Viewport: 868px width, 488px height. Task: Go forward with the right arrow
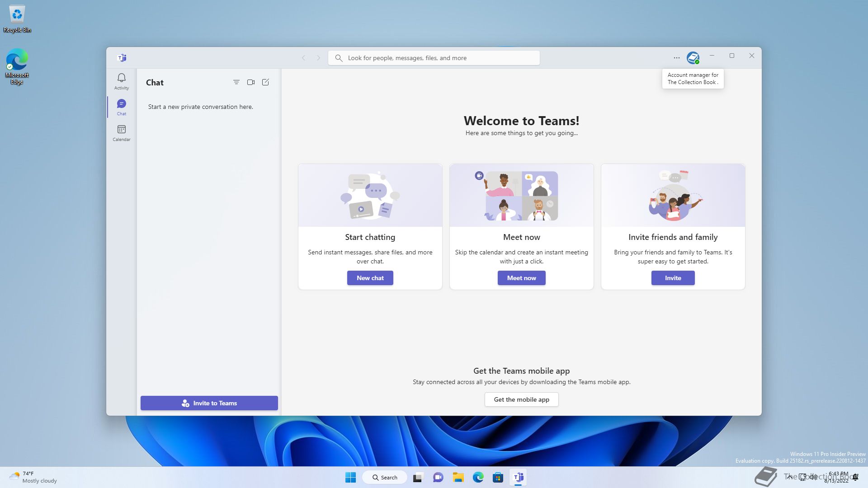[x=318, y=58]
